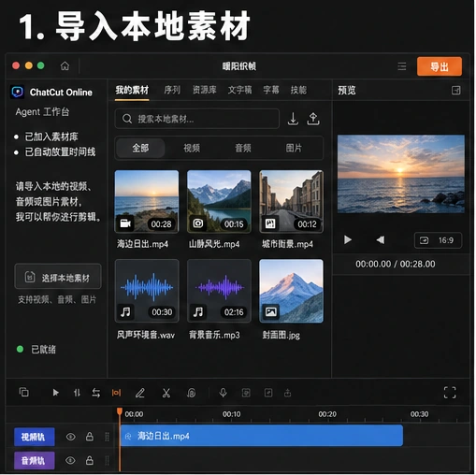Click the 音频轨 track label
Viewport: 476px width, 475px height.
34,460
